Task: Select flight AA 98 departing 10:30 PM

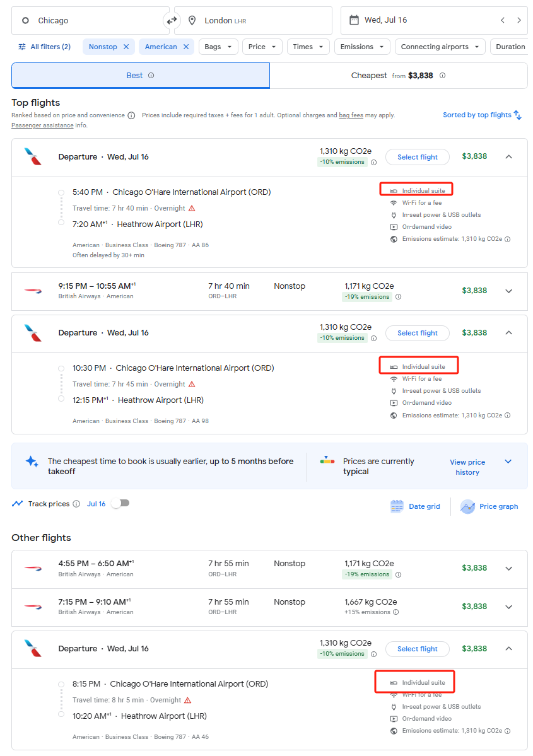Action: (x=417, y=333)
